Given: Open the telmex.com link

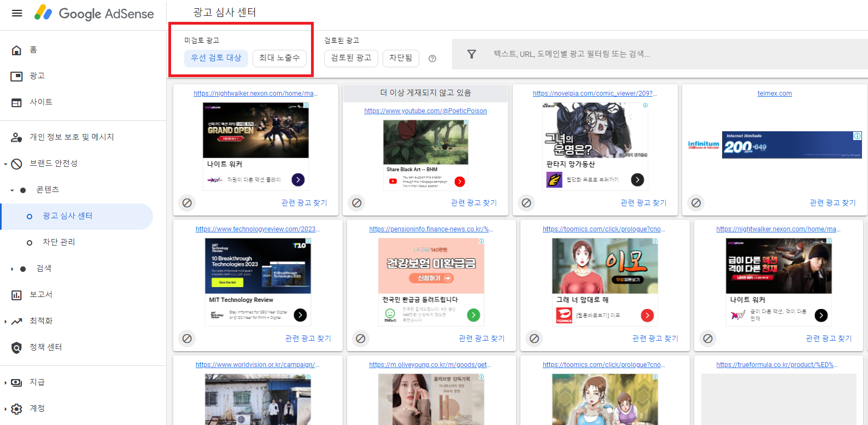Looking at the screenshot, I should pyautogui.click(x=774, y=94).
